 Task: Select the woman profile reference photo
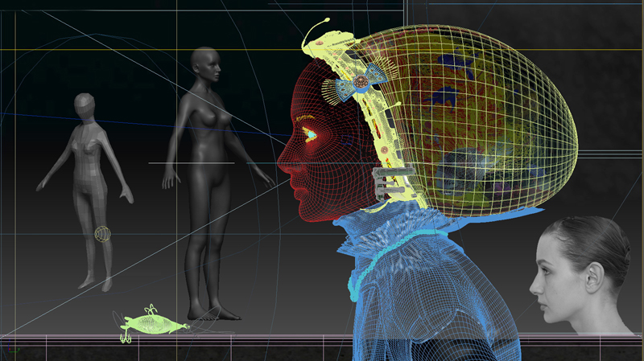coord(581,275)
